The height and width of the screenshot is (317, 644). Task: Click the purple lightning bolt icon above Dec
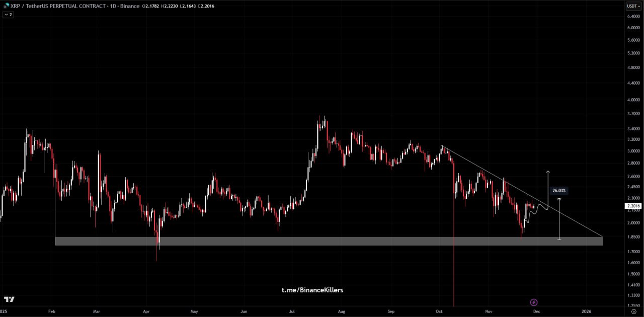click(533, 302)
